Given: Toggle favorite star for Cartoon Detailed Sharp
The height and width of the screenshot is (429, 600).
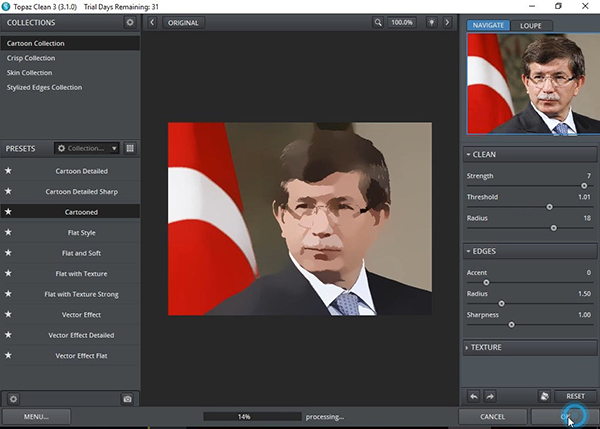Looking at the screenshot, I should 8,191.
